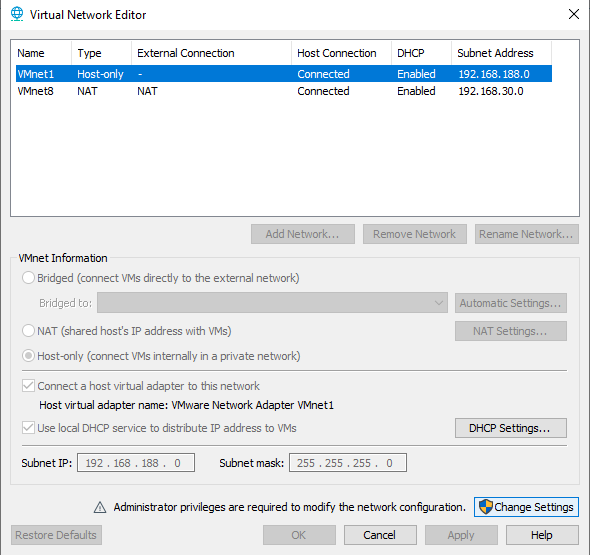This screenshot has height=555, width=590.
Task: Select the VMnet1 network row
Action: click(284, 74)
